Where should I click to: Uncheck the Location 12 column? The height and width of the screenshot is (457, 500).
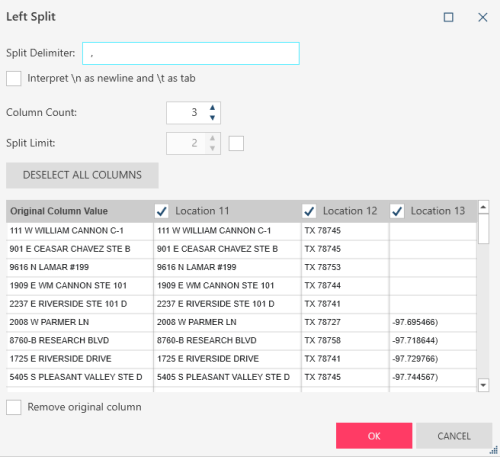point(309,211)
